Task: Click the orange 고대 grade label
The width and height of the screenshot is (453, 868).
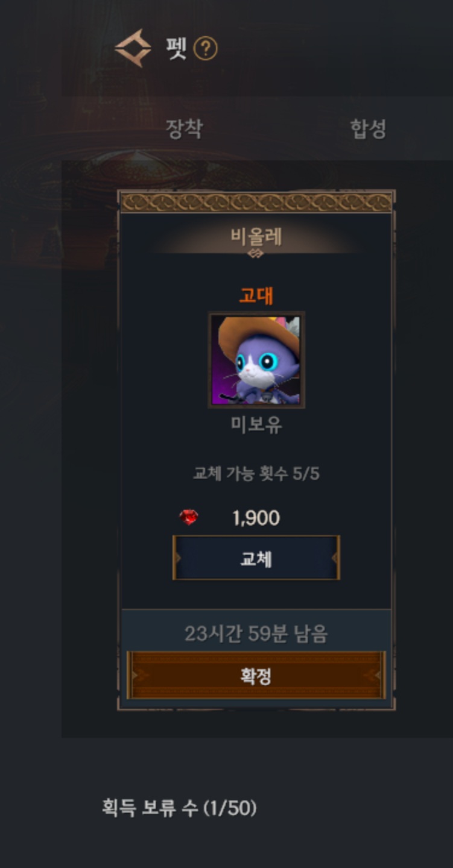Action: coord(256,295)
